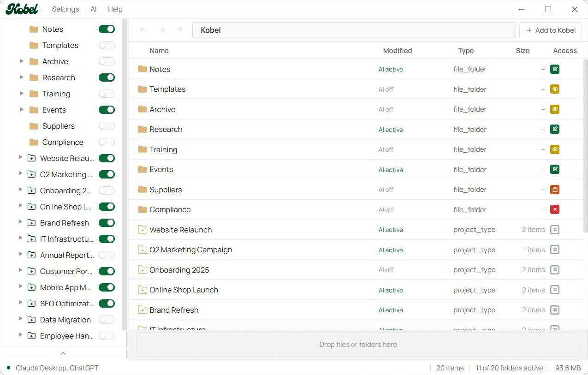Disable the Notes folder toggle in sidebar
Screen dimensions: 588x375
pyautogui.click(x=107, y=29)
